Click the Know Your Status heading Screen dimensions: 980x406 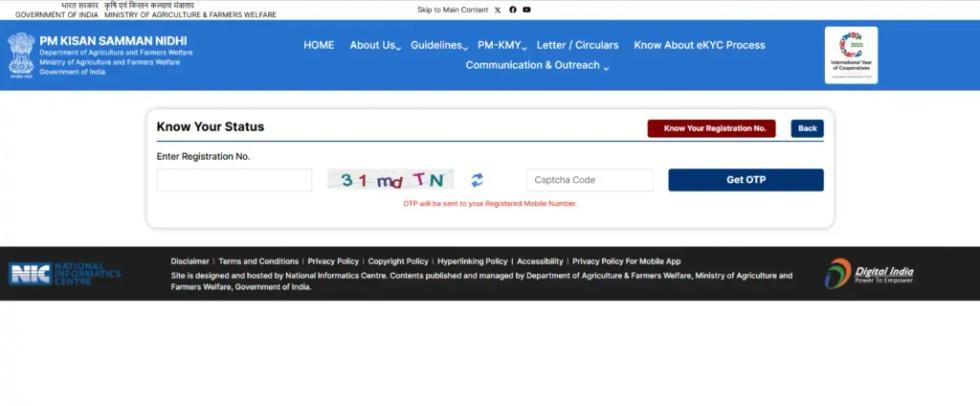(x=211, y=127)
